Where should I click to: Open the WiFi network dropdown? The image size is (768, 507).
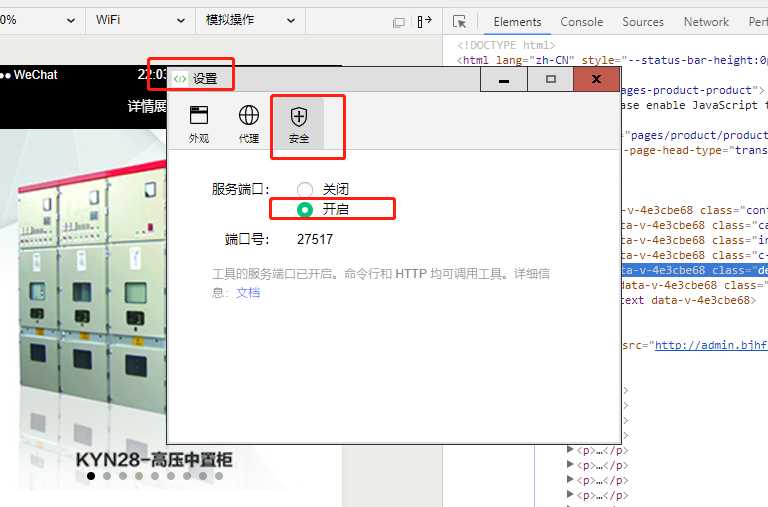(x=141, y=21)
